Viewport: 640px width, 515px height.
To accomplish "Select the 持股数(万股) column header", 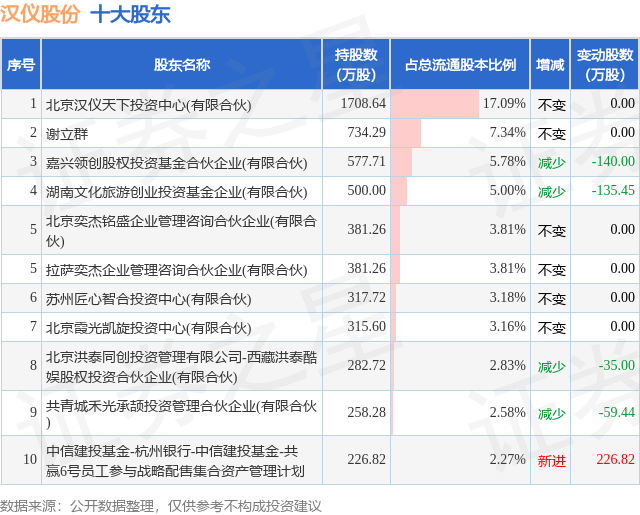I will coord(356,64).
